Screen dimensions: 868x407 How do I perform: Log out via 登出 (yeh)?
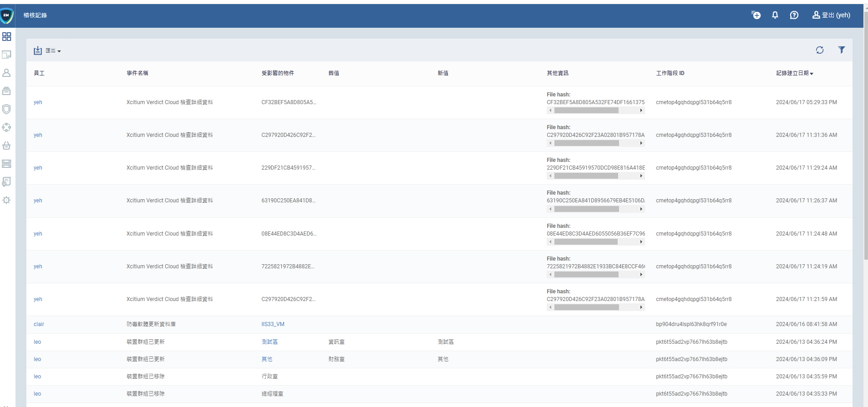pyautogui.click(x=831, y=15)
